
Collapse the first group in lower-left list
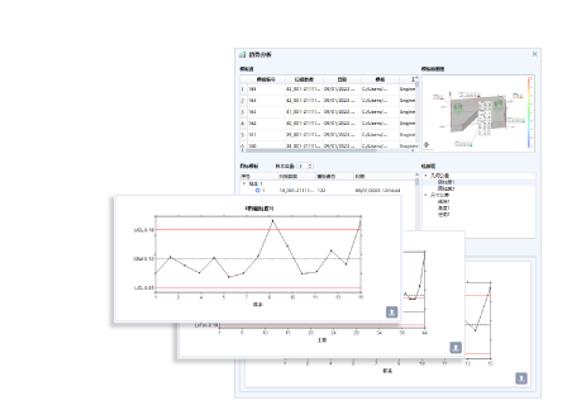pos(244,184)
